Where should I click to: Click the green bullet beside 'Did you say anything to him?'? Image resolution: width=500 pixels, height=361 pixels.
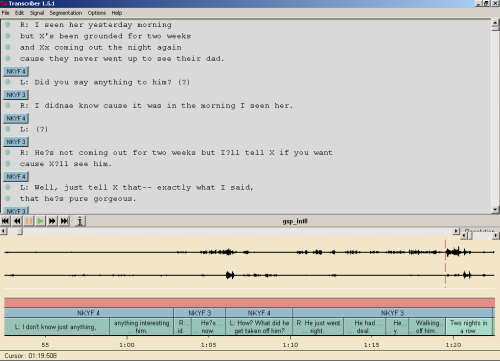(x=8, y=82)
